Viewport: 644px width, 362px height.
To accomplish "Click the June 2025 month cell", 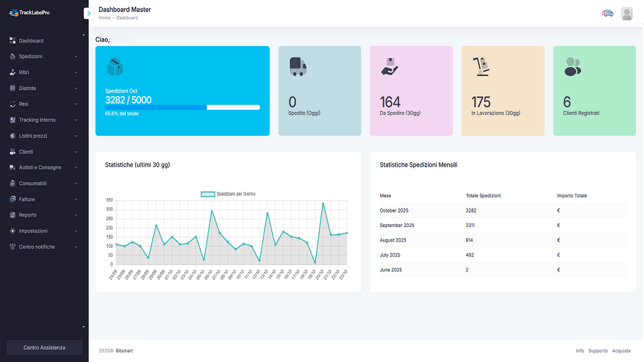I will click(391, 270).
